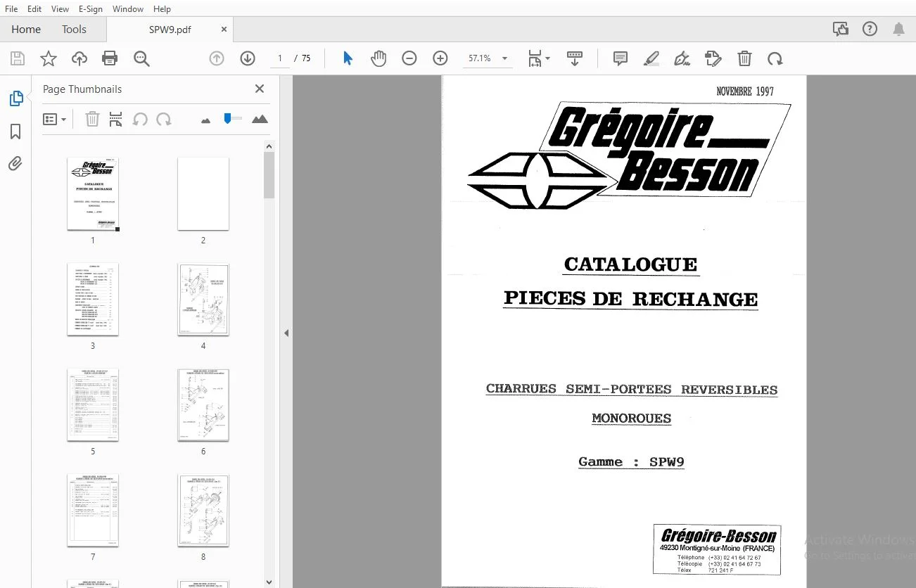Activate the Selection arrow tool
The height and width of the screenshot is (588, 916).
point(348,58)
